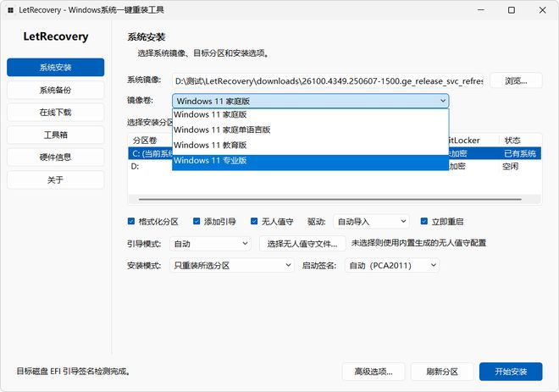Show the 硬件信息 page

[x=56, y=157]
